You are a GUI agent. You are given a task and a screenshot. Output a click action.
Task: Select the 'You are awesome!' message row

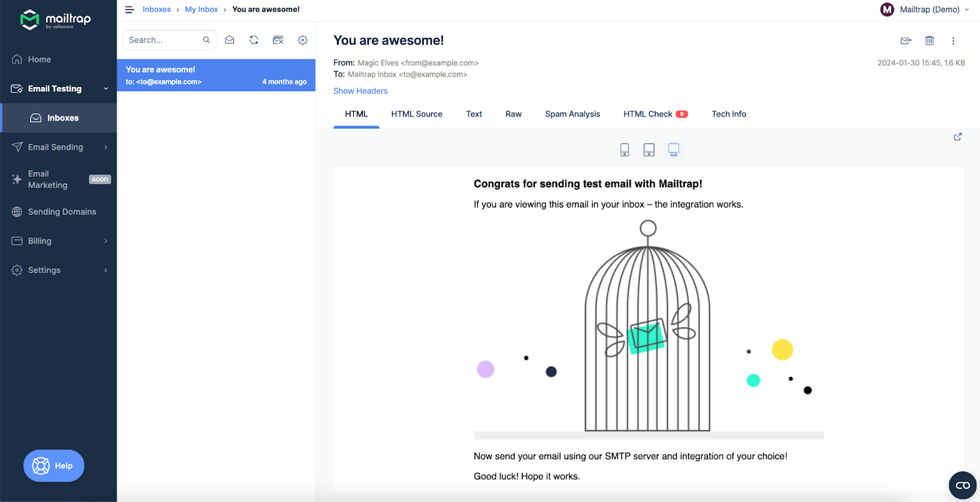[216, 75]
